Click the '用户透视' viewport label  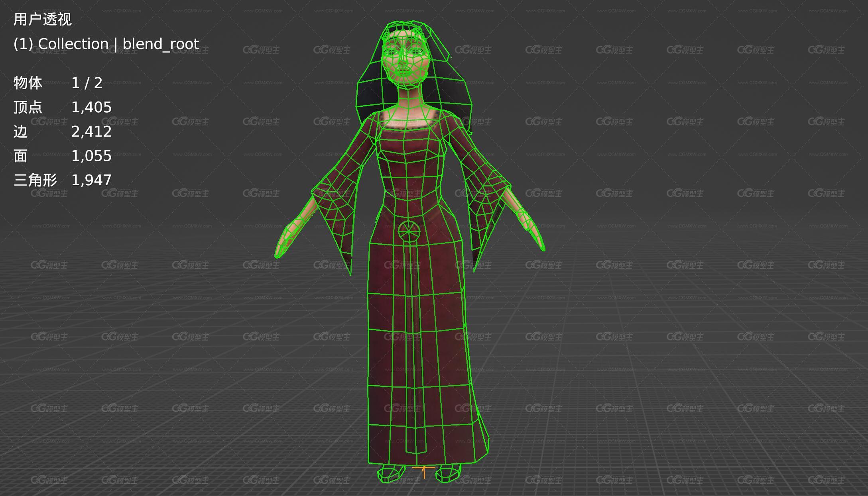[x=43, y=19]
